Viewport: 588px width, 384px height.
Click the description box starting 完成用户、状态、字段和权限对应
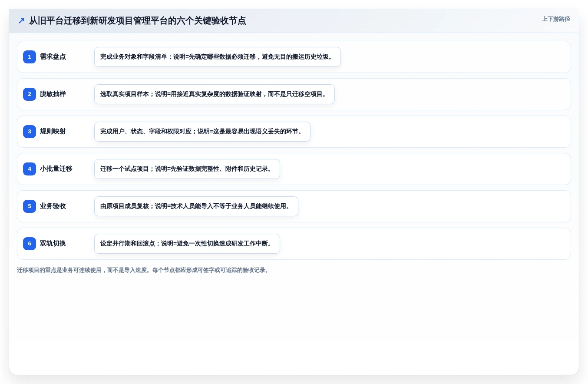pyautogui.click(x=202, y=132)
